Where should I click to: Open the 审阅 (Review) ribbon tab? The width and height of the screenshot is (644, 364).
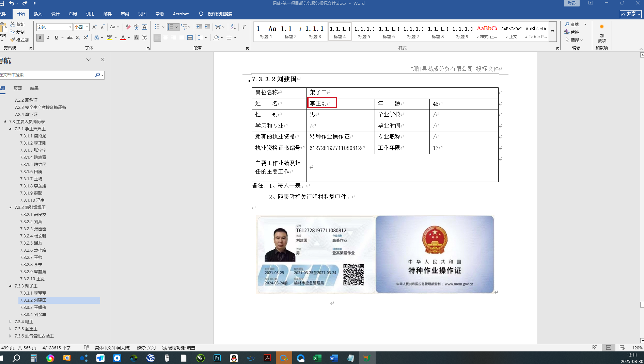[x=125, y=14]
